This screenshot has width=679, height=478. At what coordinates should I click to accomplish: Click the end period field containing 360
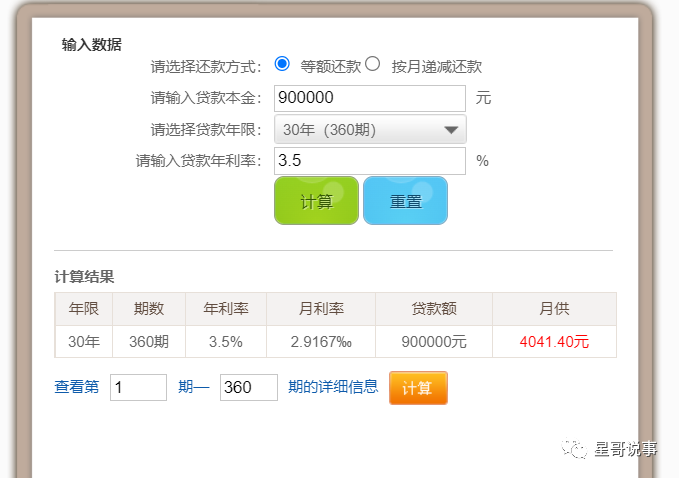pyautogui.click(x=249, y=388)
